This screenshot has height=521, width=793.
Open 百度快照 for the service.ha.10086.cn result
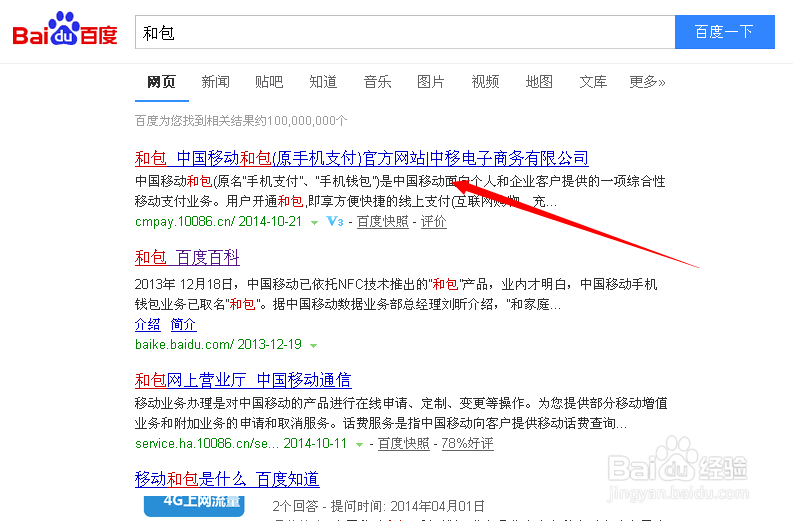point(404,444)
